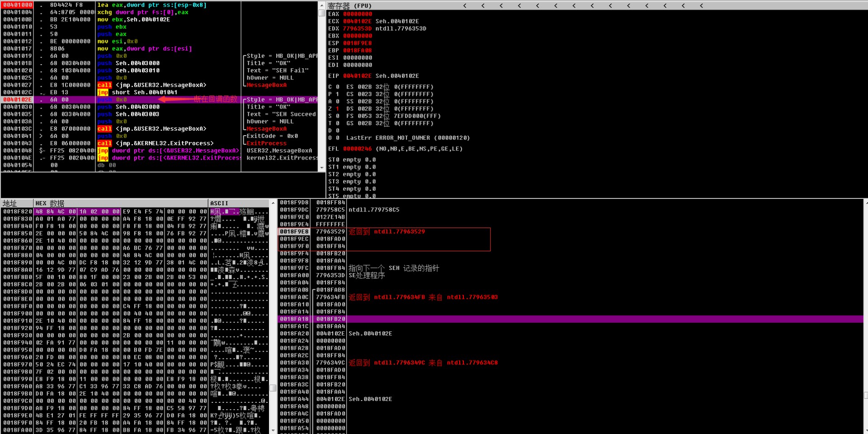Toggle the D direction flag bit
This screenshot has width=868, height=434.
click(338, 130)
